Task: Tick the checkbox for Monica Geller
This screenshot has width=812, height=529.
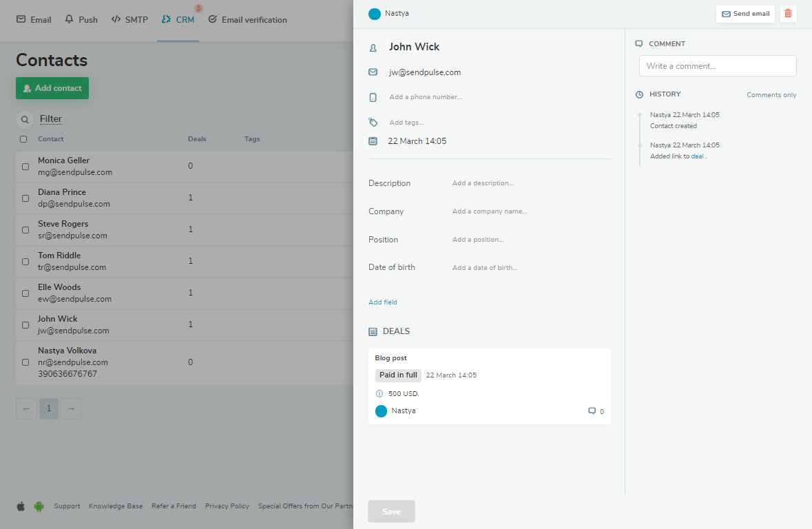Action: pyautogui.click(x=25, y=167)
